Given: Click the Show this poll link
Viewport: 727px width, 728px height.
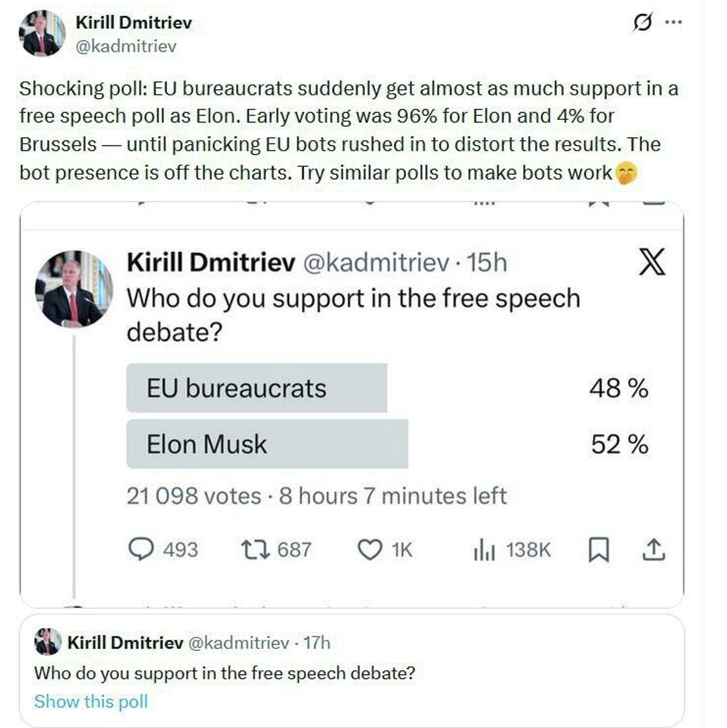Looking at the screenshot, I should [x=91, y=701].
